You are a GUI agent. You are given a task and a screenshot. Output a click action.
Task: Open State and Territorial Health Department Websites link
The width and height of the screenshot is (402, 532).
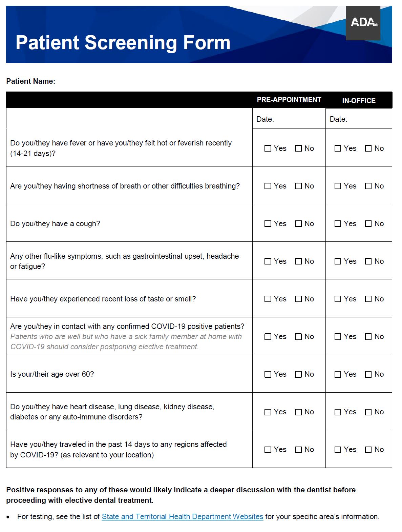pos(183,516)
